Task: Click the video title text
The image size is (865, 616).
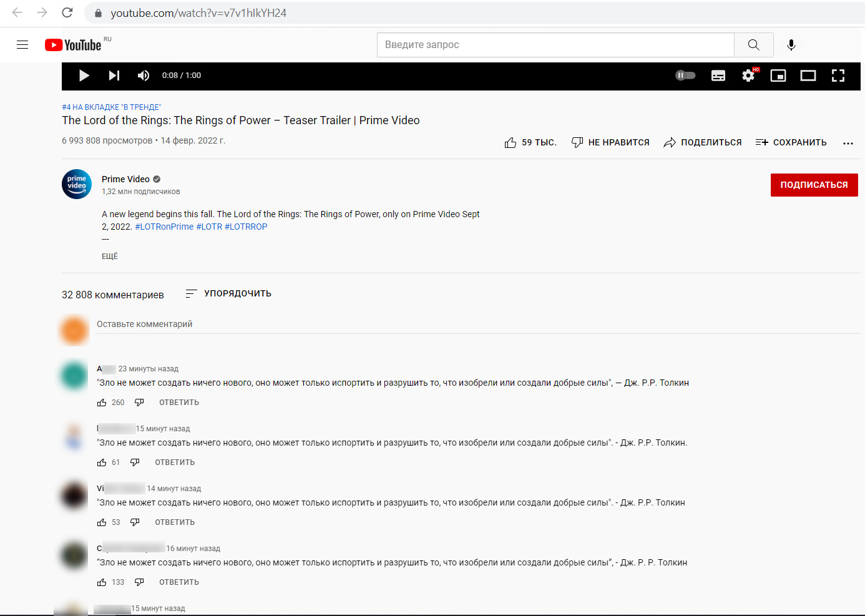Action: (241, 120)
